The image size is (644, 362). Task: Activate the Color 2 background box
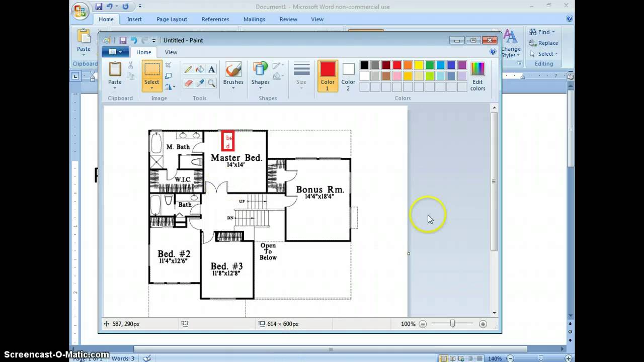[x=348, y=75]
